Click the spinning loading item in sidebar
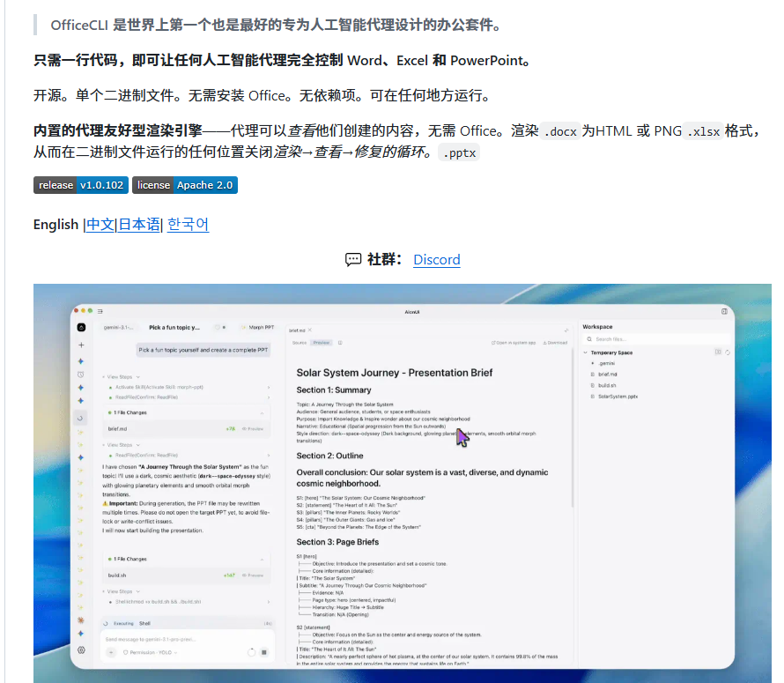Image resolution: width=784 pixels, height=683 pixels. pos(80,419)
